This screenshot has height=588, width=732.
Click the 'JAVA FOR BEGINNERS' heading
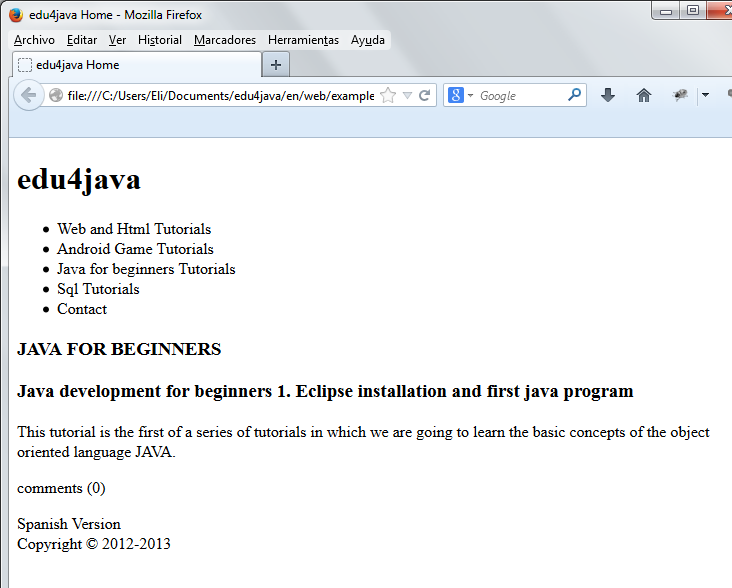pyautogui.click(x=119, y=349)
